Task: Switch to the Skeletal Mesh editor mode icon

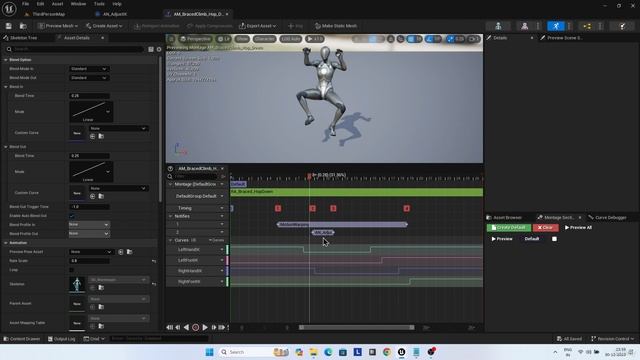Action: (x=524, y=26)
